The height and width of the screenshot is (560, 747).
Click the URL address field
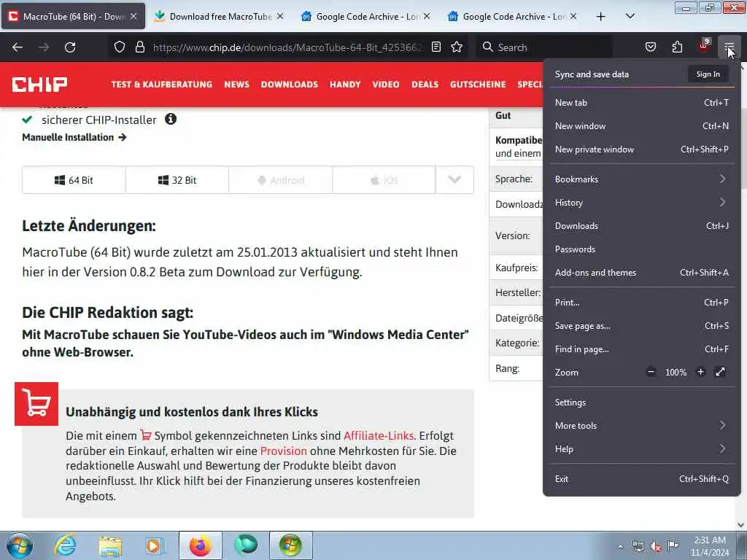(287, 47)
